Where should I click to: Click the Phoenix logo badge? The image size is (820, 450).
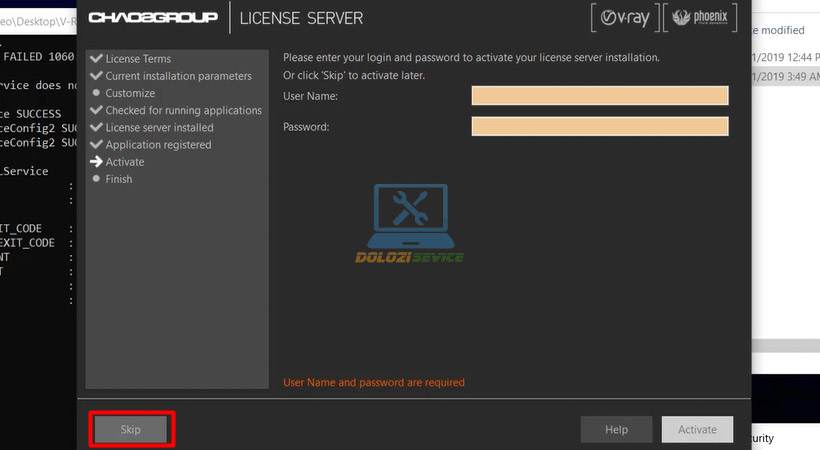click(x=703, y=18)
